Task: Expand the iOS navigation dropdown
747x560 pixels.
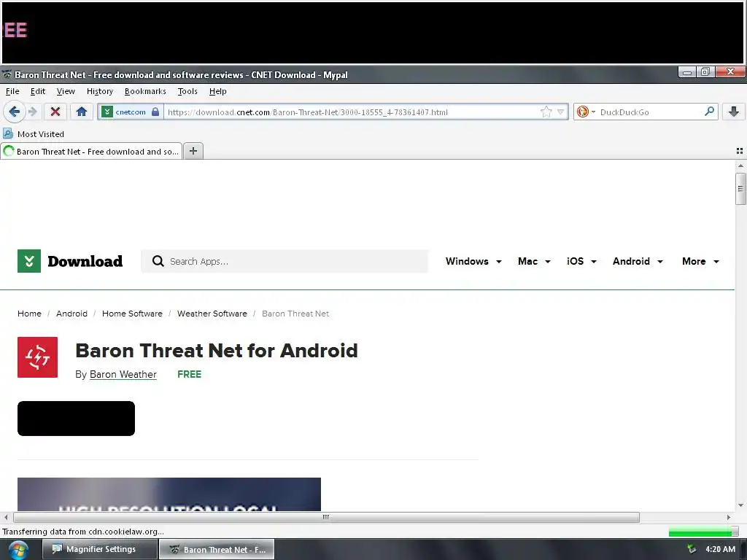Action: click(581, 261)
